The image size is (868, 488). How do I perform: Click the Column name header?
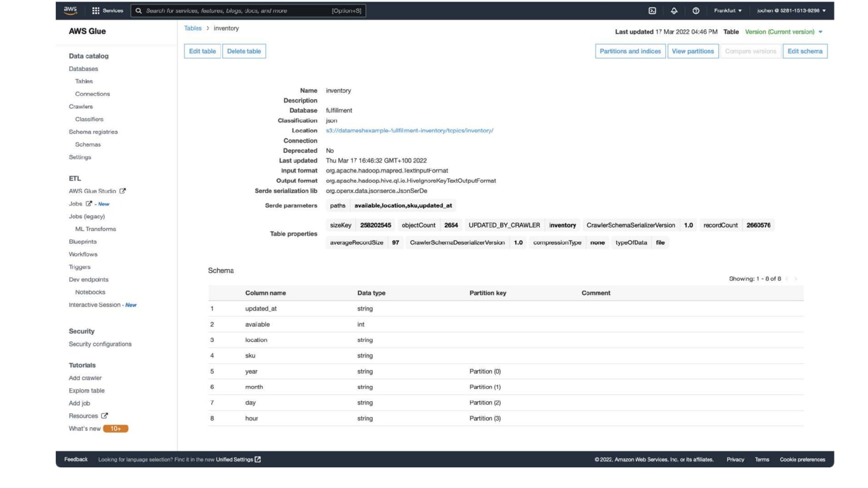pyautogui.click(x=265, y=293)
